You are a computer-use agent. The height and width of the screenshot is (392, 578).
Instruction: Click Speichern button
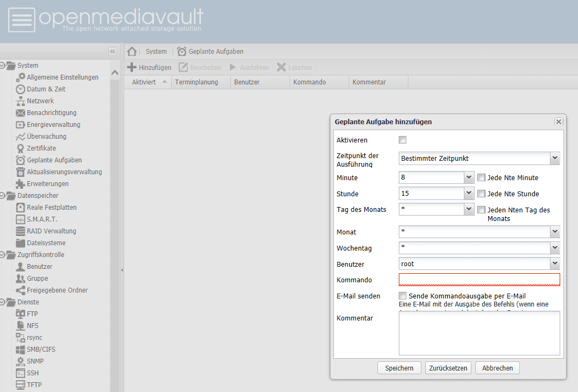coord(399,368)
